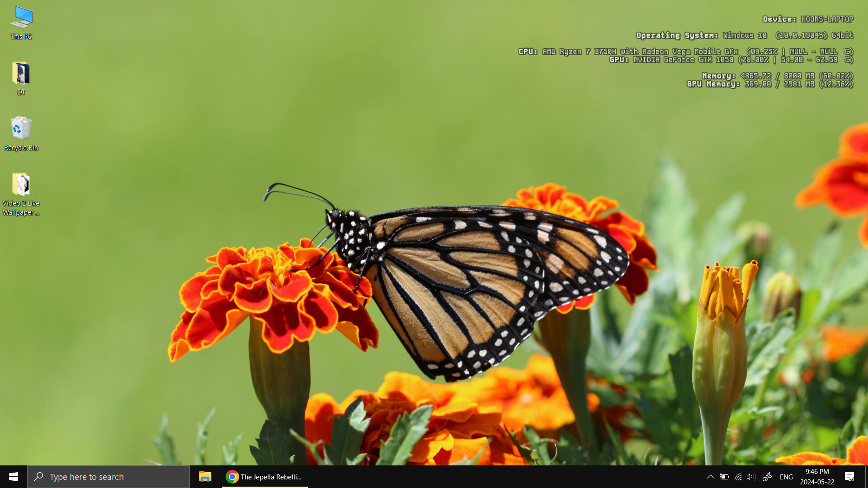Check battery status in the system tray
This screenshot has height=488, width=868.
pos(724,477)
